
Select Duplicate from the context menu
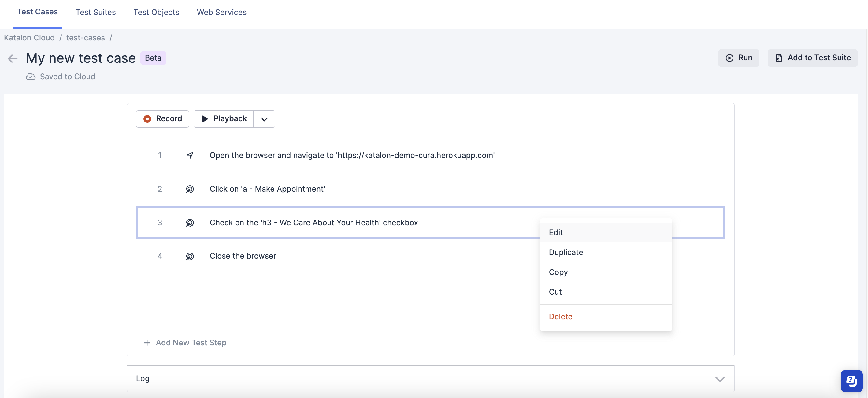tap(566, 252)
